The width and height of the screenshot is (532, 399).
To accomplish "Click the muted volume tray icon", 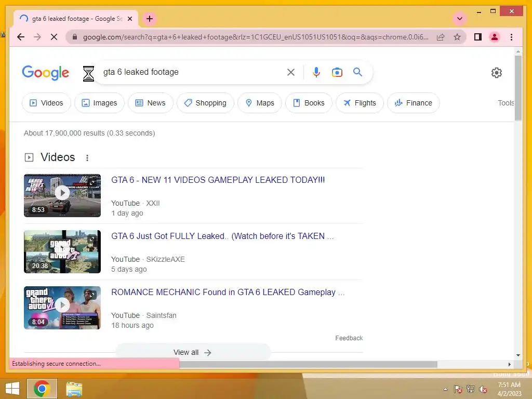I will [483, 389].
